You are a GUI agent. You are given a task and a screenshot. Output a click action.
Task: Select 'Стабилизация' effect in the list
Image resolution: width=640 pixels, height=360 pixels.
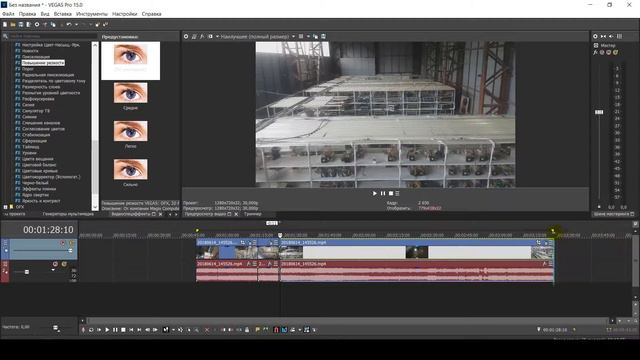[x=36, y=135]
